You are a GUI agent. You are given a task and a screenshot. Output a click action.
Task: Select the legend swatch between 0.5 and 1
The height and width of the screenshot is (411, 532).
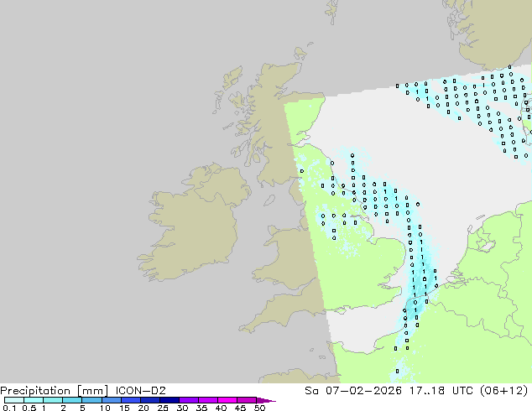[x=34, y=400]
